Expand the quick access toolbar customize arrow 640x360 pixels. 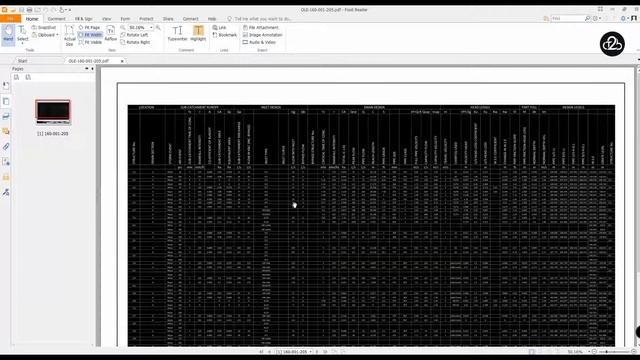(x=70, y=10)
